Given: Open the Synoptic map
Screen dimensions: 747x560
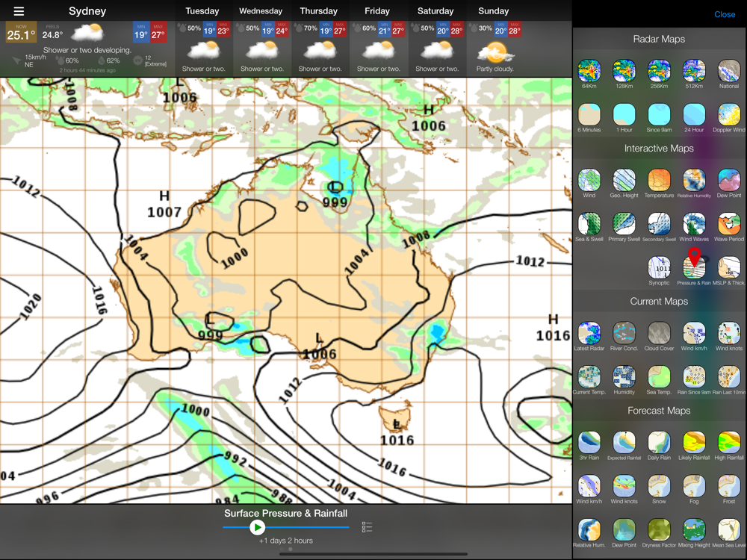Looking at the screenshot, I should pyautogui.click(x=660, y=267).
